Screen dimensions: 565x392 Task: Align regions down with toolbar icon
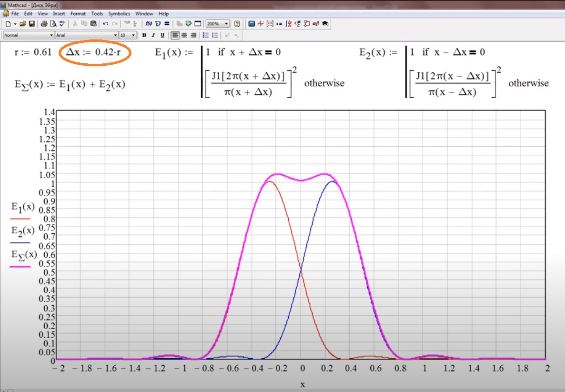click(135, 24)
